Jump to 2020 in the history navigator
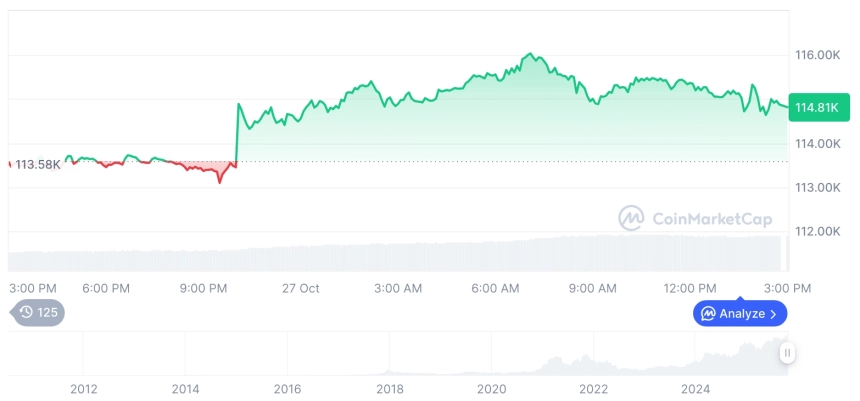860x401 pixels. [x=492, y=388]
